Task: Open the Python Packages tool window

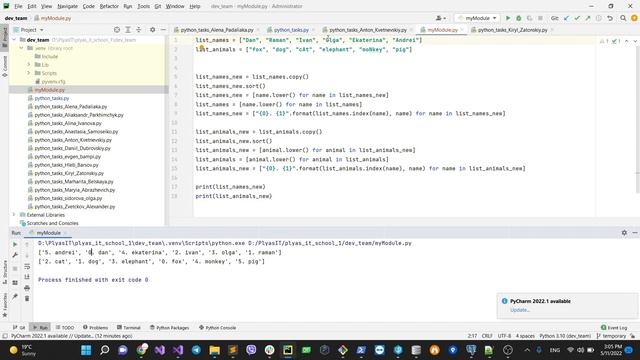Action: point(169,327)
